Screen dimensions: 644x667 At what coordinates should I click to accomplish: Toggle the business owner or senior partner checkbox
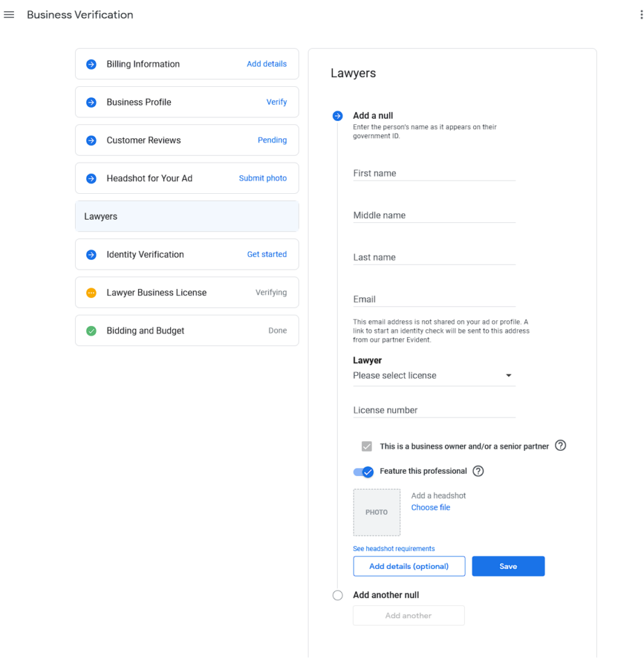(367, 446)
